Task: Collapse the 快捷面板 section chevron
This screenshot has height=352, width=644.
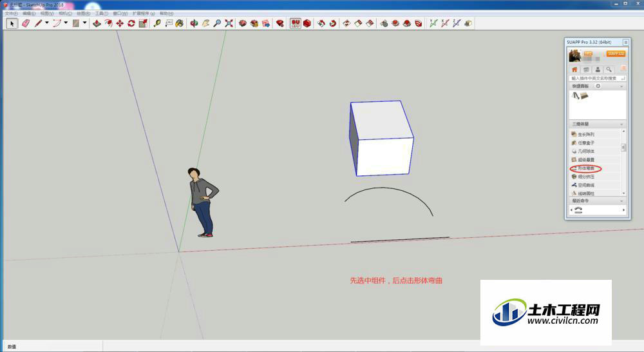Action: coord(621,86)
